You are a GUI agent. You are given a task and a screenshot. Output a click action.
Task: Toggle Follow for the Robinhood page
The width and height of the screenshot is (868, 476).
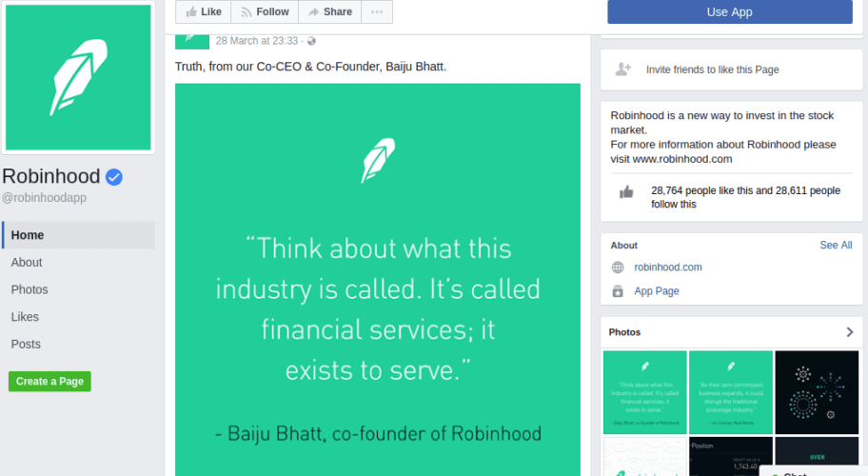click(264, 12)
